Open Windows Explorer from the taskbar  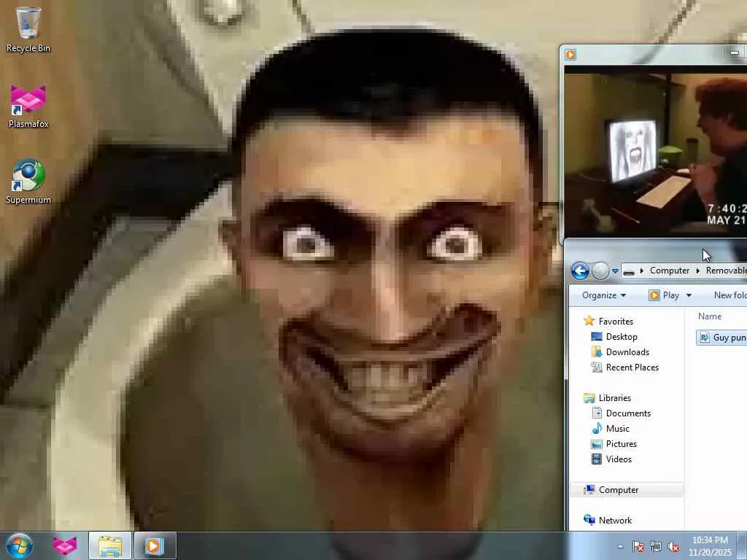[x=110, y=545]
